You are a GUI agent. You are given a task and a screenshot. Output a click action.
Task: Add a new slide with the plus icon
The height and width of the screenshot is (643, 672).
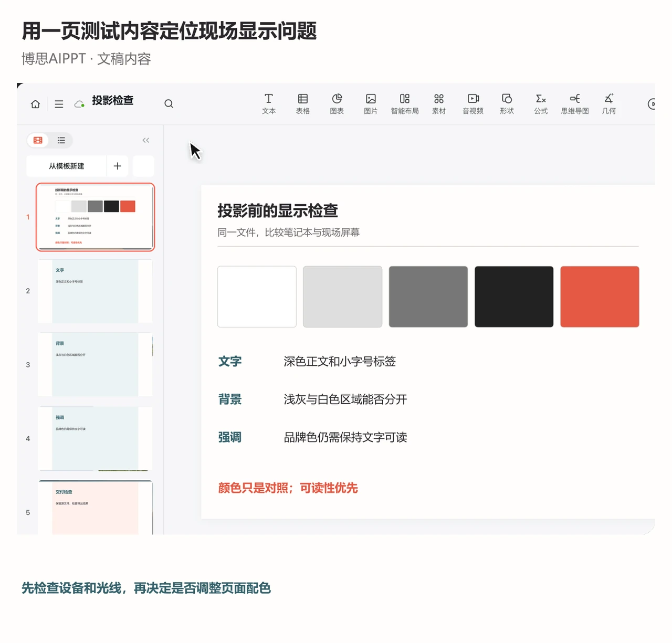(118, 166)
